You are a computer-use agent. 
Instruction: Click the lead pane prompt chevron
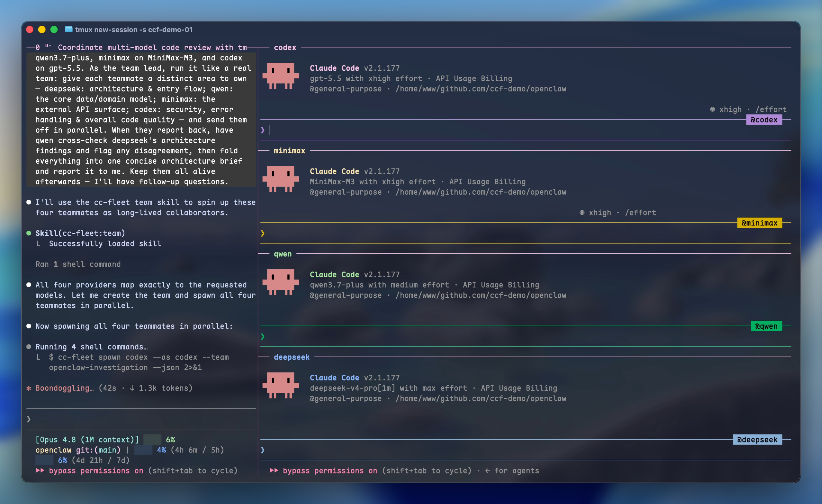29,419
